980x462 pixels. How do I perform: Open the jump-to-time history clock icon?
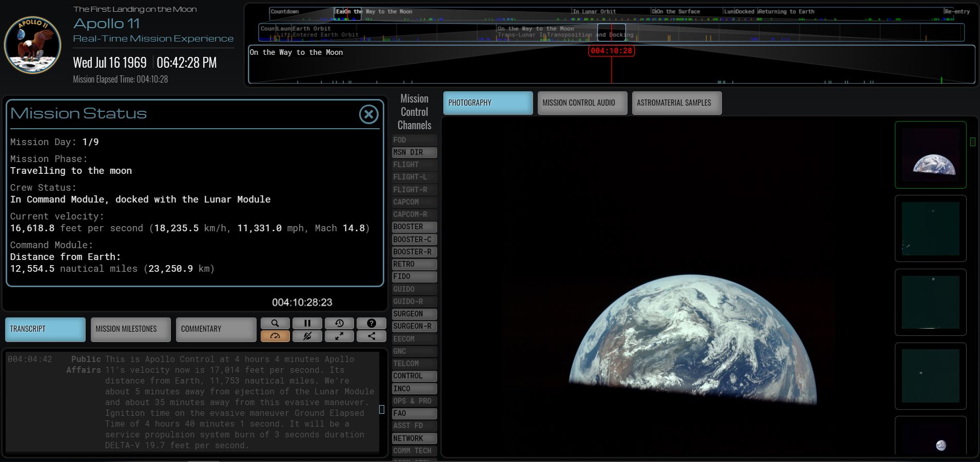pyautogui.click(x=339, y=323)
